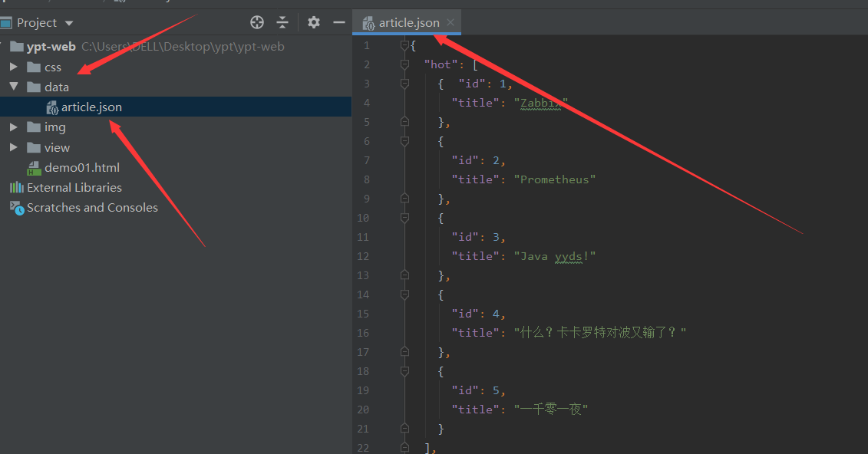Expand the img folder arrow

14,127
